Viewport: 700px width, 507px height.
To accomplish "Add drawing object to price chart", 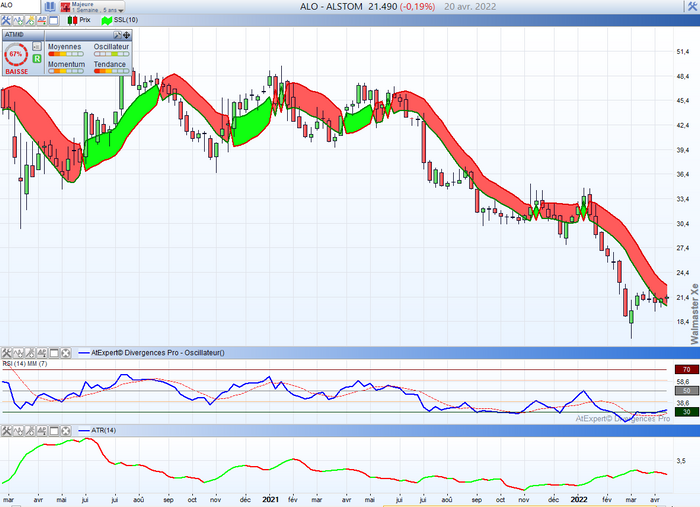I will tap(30, 20).
